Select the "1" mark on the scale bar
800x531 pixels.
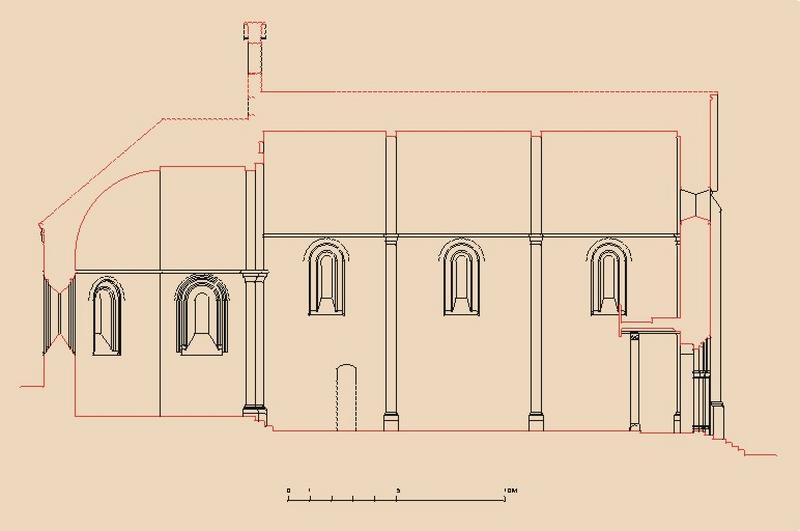click(x=310, y=490)
